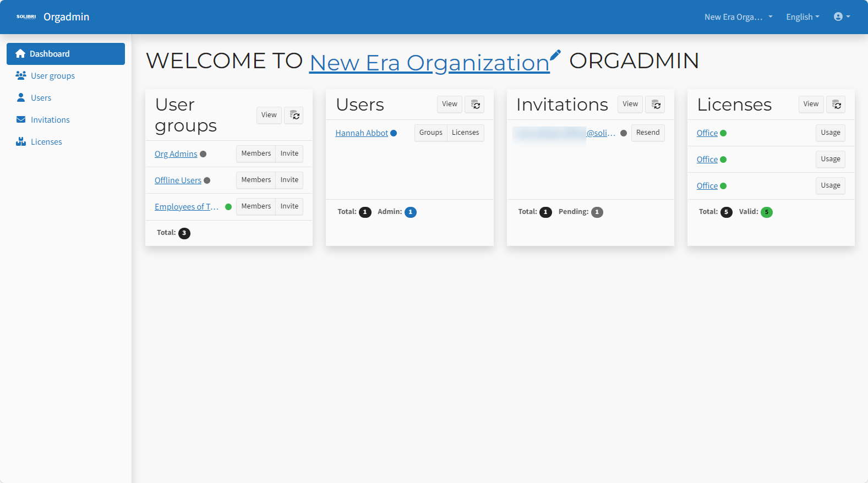The image size is (868, 483).
Task: Click the User groups Total 3 badge
Action: point(184,233)
